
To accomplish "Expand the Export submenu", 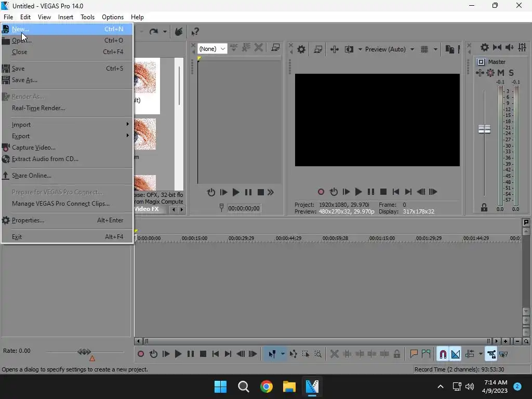I will (67, 136).
